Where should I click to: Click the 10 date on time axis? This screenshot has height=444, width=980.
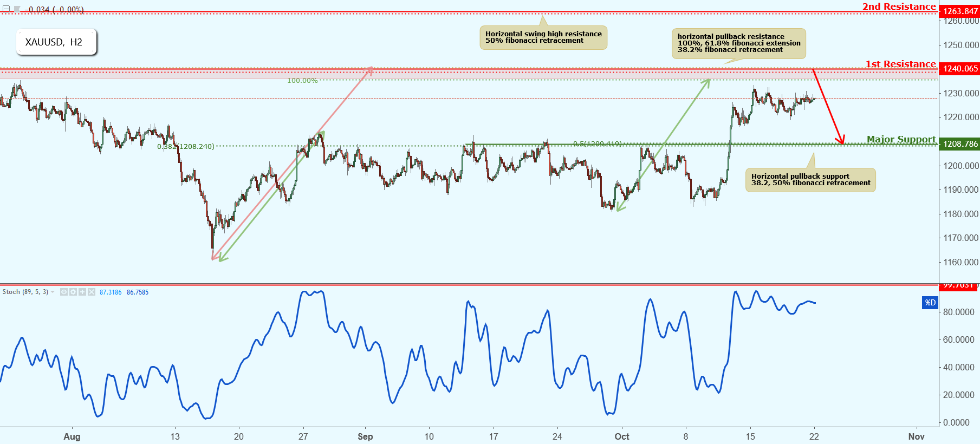[429, 436]
